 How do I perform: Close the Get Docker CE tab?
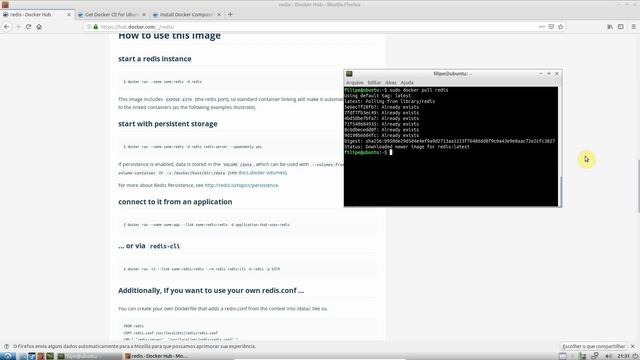point(144,14)
